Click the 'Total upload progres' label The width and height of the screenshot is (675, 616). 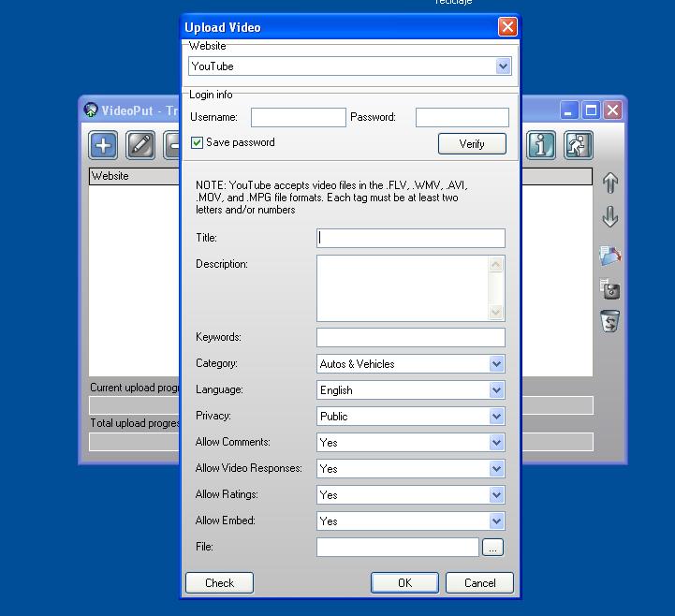pos(134,423)
